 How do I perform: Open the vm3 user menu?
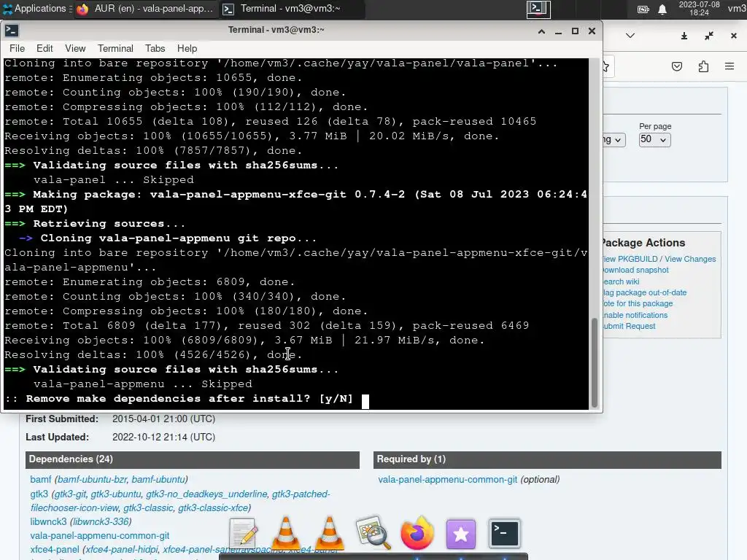pyautogui.click(x=737, y=9)
